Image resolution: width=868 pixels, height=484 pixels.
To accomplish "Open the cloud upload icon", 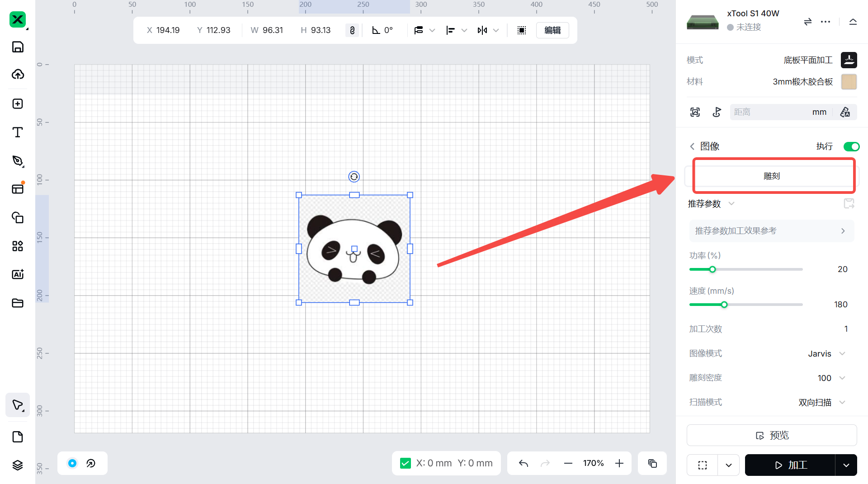I will 18,75.
